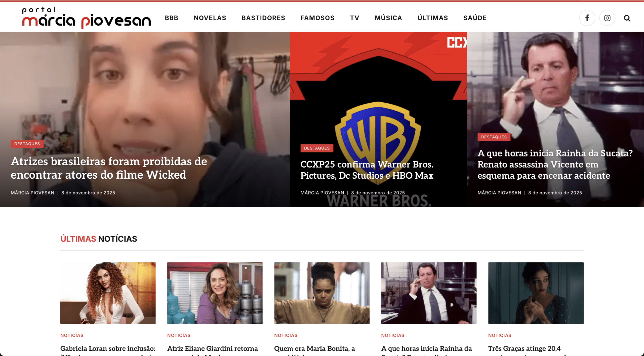Open the Três Graças article title

point(524,348)
